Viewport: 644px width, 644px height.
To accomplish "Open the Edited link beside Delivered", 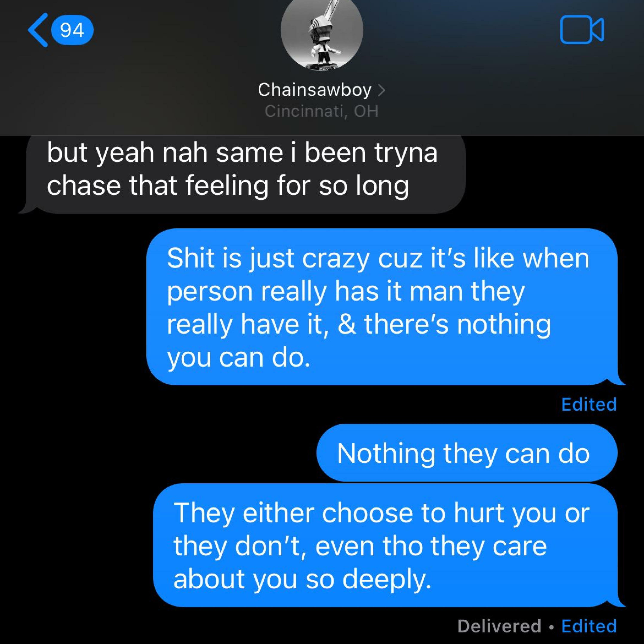I will 589,626.
